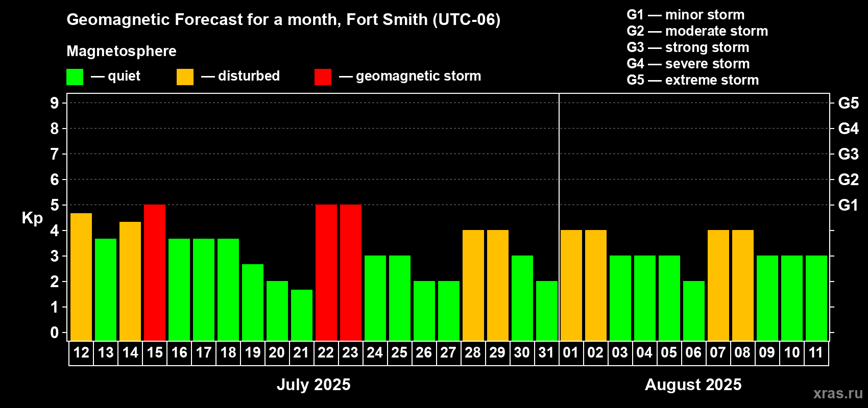The image size is (868, 408).
Task: Click the 'G2 — moderate storm' legend text
Action: pyautogui.click(x=697, y=31)
